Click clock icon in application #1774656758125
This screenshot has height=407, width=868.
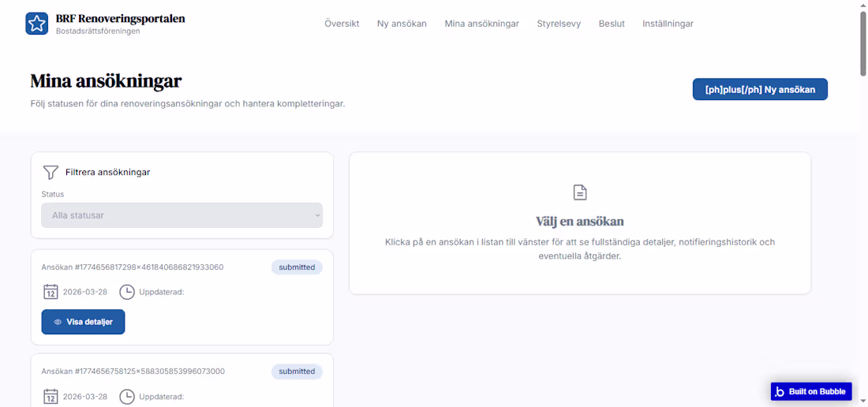[127, 397]
